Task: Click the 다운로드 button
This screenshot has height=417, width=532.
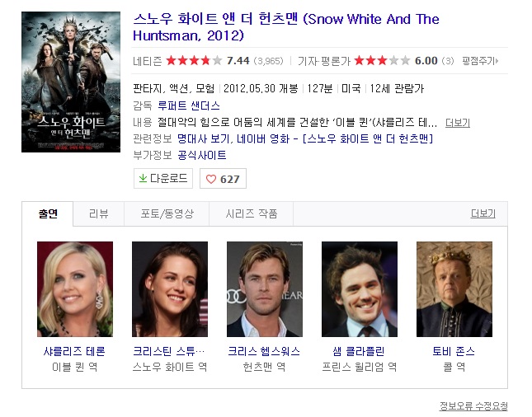Action: (163, 178)
